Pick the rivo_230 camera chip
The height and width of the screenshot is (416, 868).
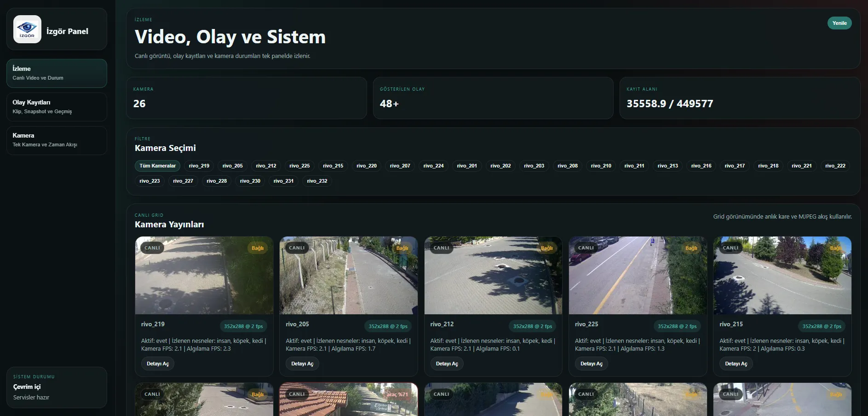[250, 181]
